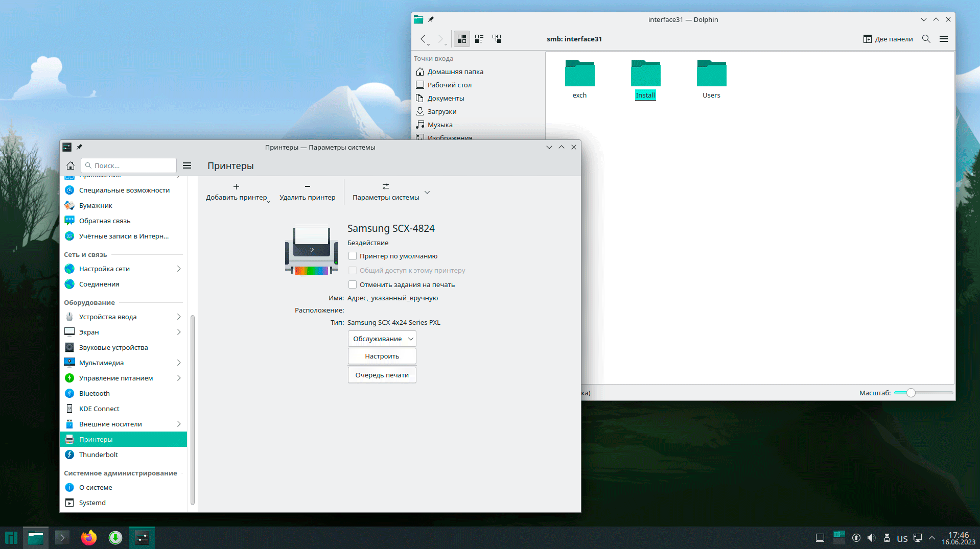Click the Dolphin icons view mode button
Image resolution: width=980 pixels, height=549 pixels.
(461, 39)
